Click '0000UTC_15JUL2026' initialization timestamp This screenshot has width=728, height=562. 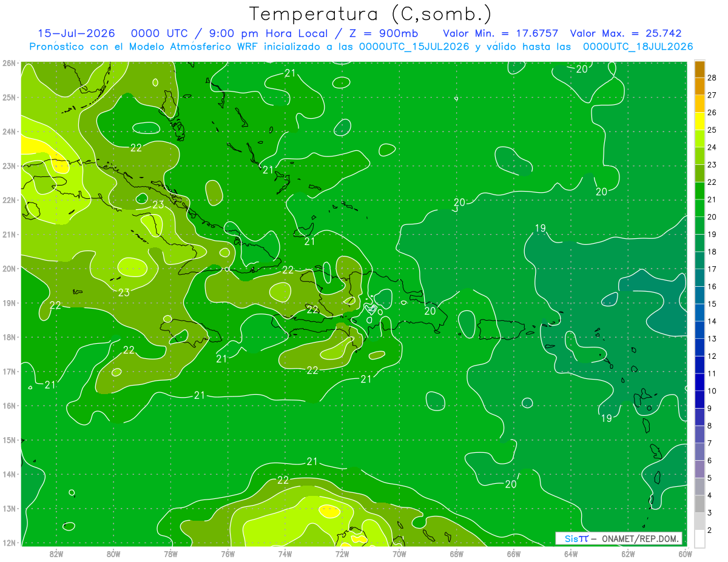[414, 46]
